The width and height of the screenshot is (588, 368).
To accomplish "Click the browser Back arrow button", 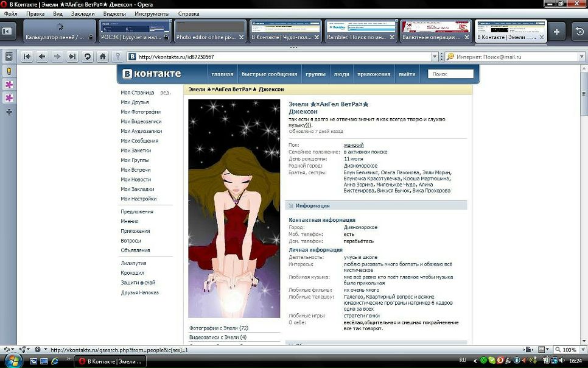I will pyautogui.click(x=42, y=57).
